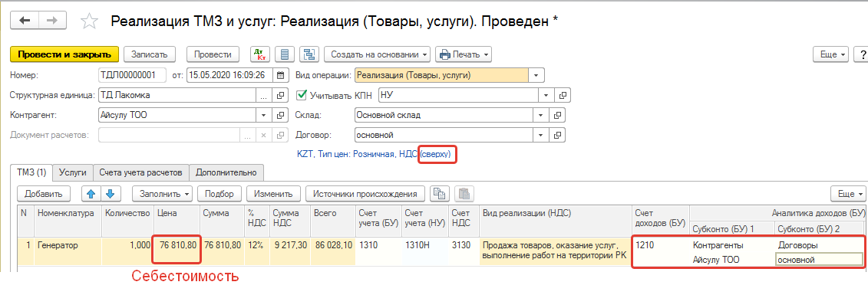Switch to Услуги tab
868x295 pixels.
[72, 172]
